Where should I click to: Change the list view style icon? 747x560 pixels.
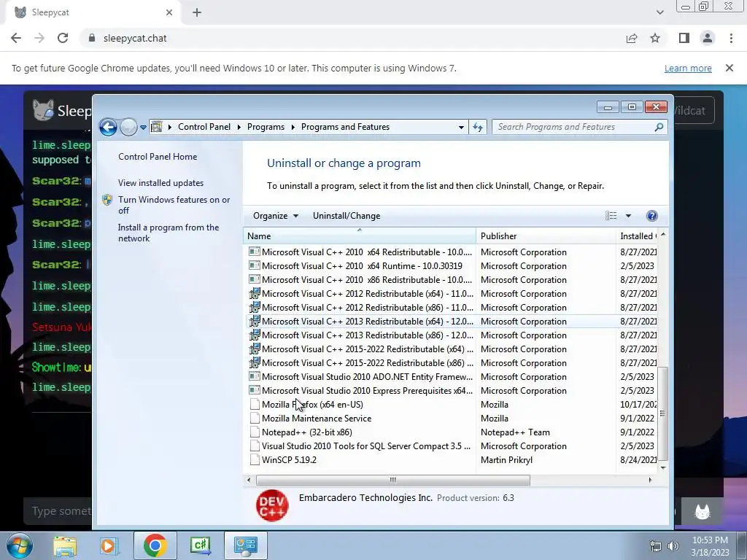tap(611, 216)
